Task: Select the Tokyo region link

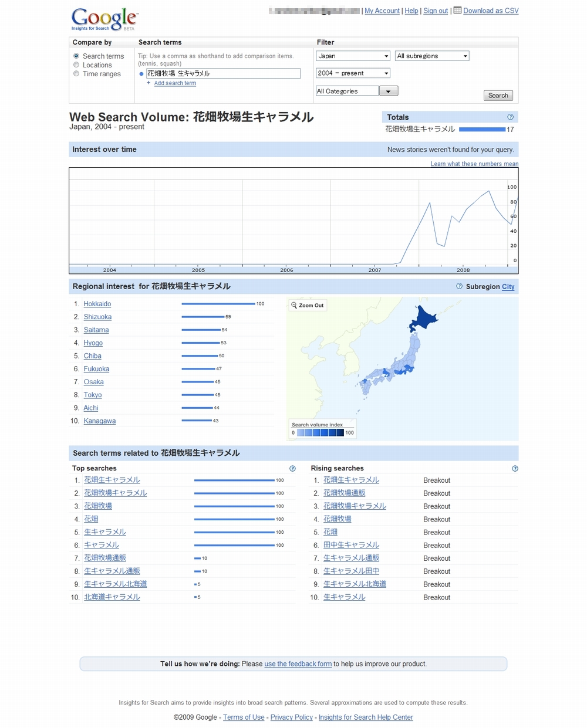Action: 93,395
